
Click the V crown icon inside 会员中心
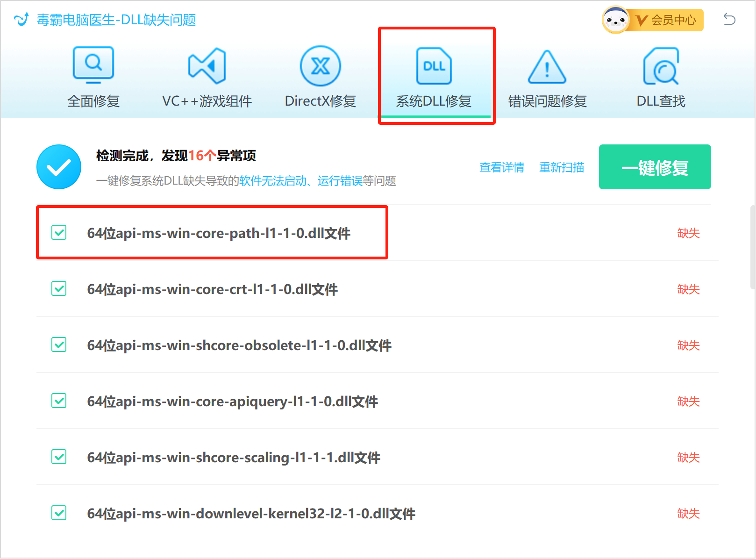[x=642, y=20]
